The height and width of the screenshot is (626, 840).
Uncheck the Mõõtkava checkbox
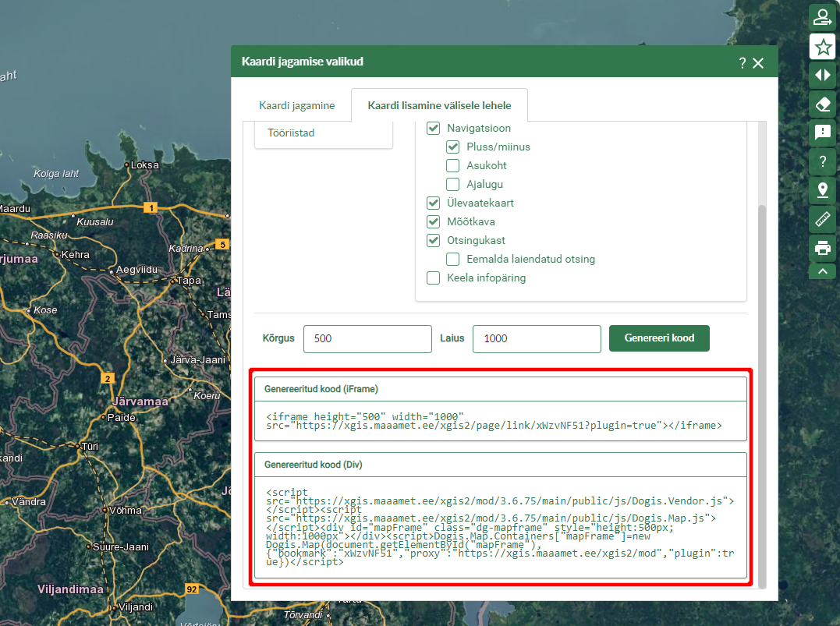tap(433, 221)
